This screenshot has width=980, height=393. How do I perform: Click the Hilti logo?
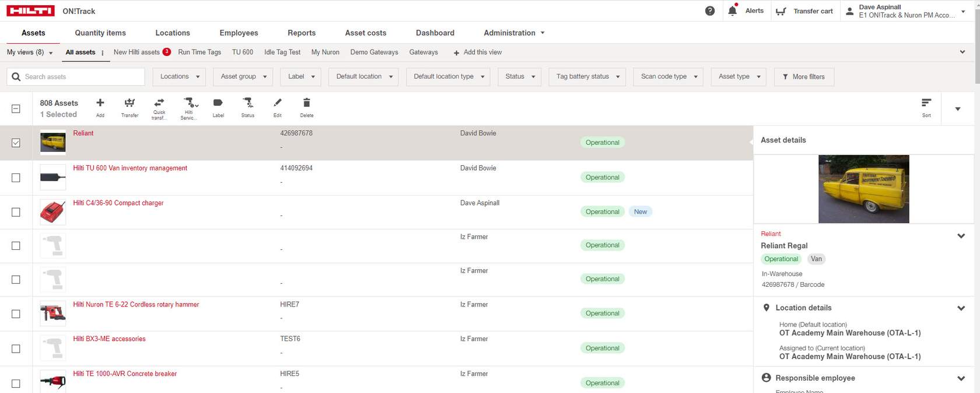coord(30,11)
